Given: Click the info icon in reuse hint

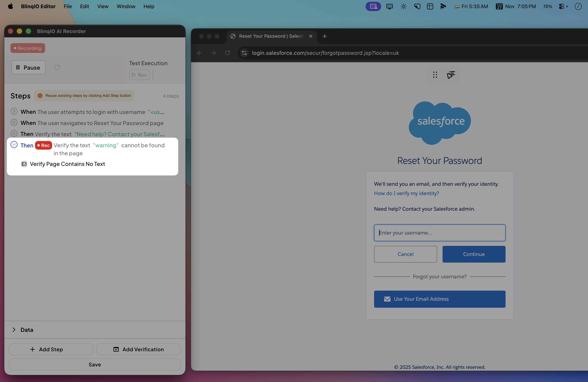Looking at the screenshot, I should tap(40, 96).
